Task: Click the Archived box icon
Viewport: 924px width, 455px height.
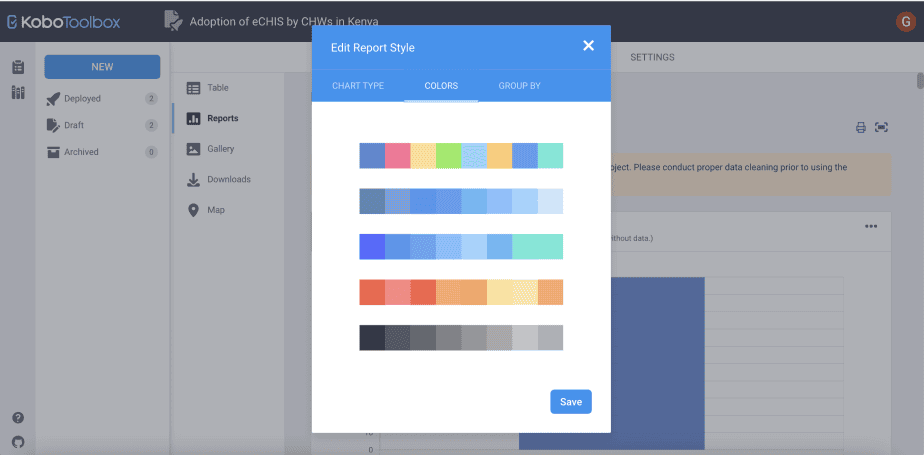Action: (x=53, y=152)
